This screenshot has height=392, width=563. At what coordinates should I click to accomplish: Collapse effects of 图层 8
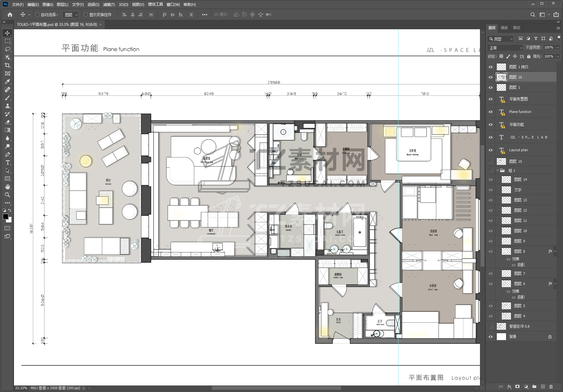pos(555,251)
